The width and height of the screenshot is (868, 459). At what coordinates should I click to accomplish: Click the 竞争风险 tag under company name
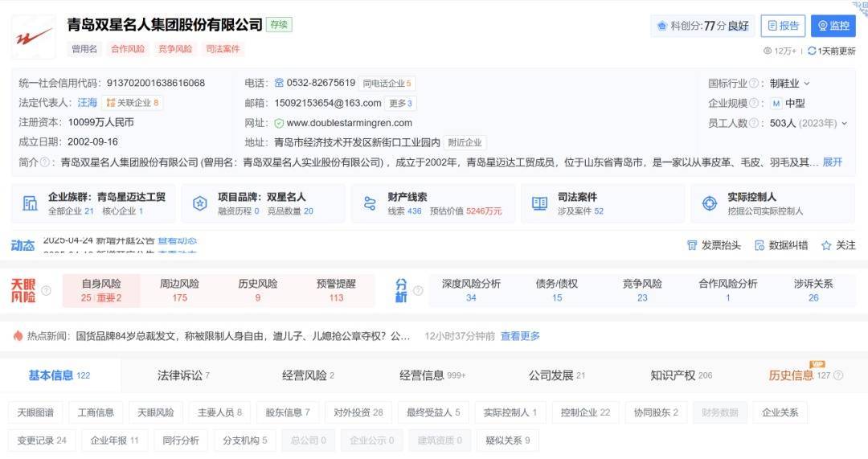175,49
